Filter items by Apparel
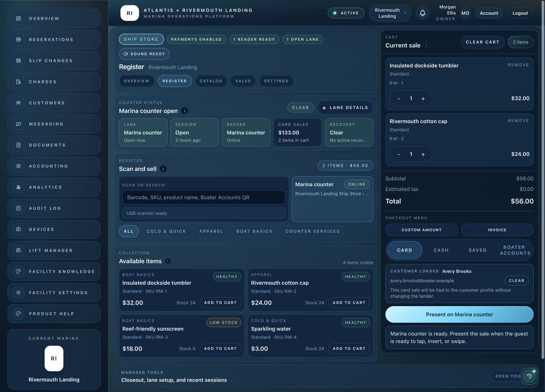Viewport: 545px width, 392px height. tap(211, 231)
